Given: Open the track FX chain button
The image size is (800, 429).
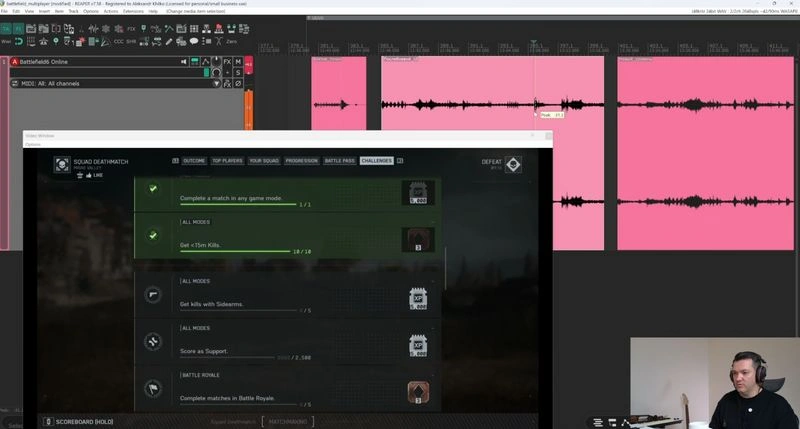Looking at the screenshot, I should pyautogui.click(x=227, y=62).
